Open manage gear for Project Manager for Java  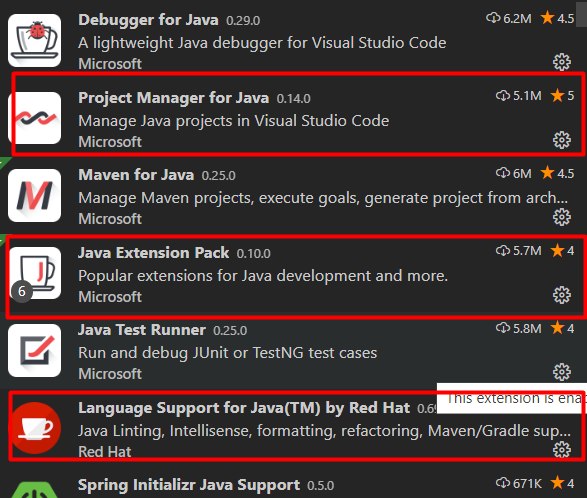coord(562,140)
